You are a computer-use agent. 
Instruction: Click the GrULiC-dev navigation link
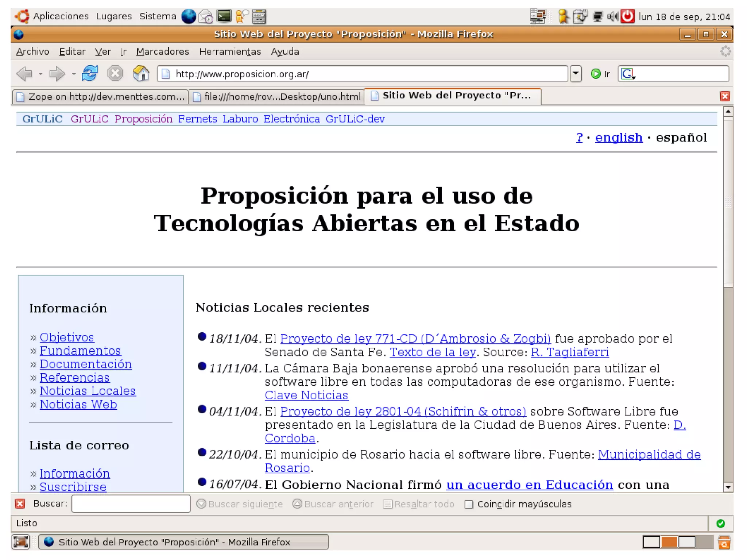point(355,119)
